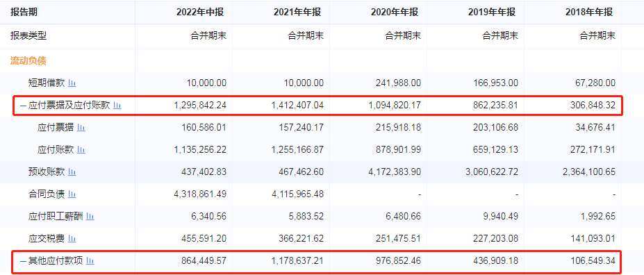Screen dimensions: 644x275
Task: Select cell value 166,953.00
Action: 495,83
